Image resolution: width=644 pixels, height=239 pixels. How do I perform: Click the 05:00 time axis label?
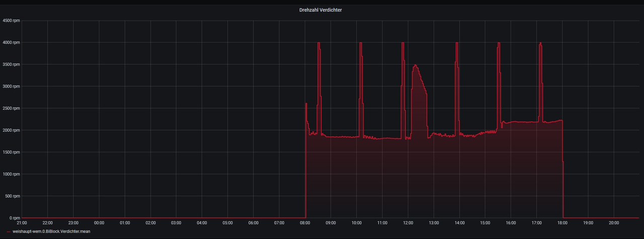(228, 222)
